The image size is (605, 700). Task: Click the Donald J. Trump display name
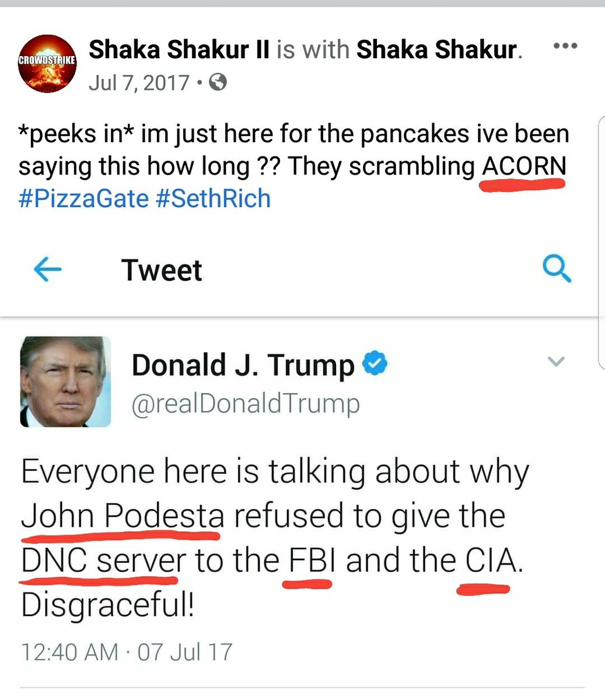coord(243,365)
